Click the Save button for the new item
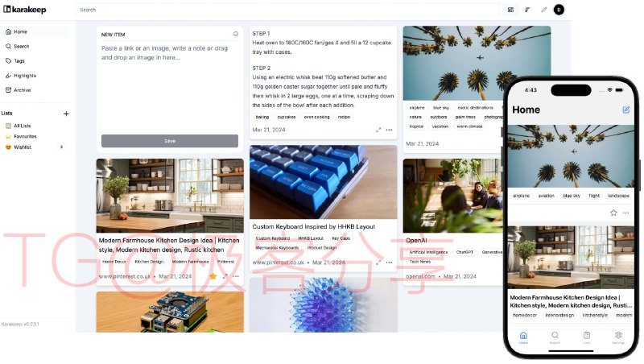 (x=170, y=141)
